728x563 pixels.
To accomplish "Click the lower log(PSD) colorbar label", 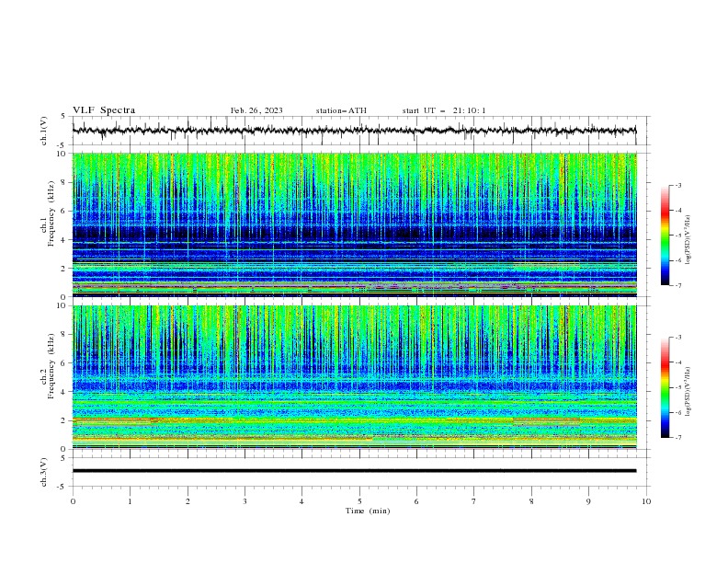I will 688,392.
